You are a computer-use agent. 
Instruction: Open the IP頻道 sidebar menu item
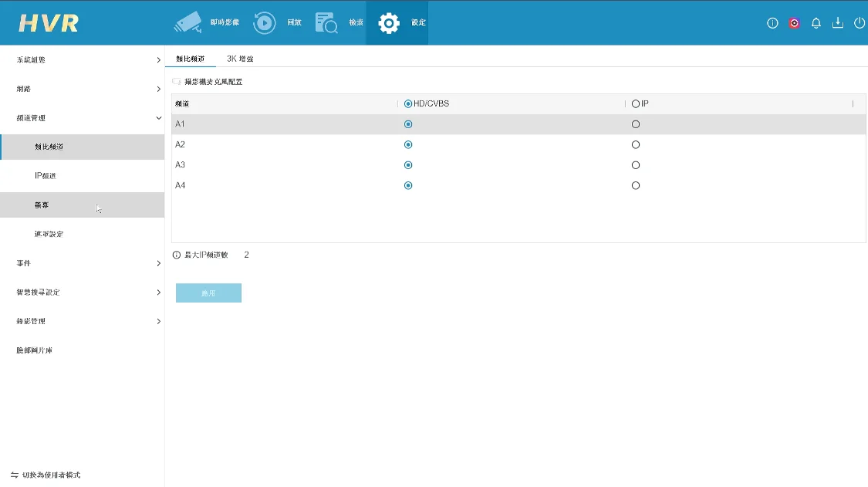(x=46, y=176)
